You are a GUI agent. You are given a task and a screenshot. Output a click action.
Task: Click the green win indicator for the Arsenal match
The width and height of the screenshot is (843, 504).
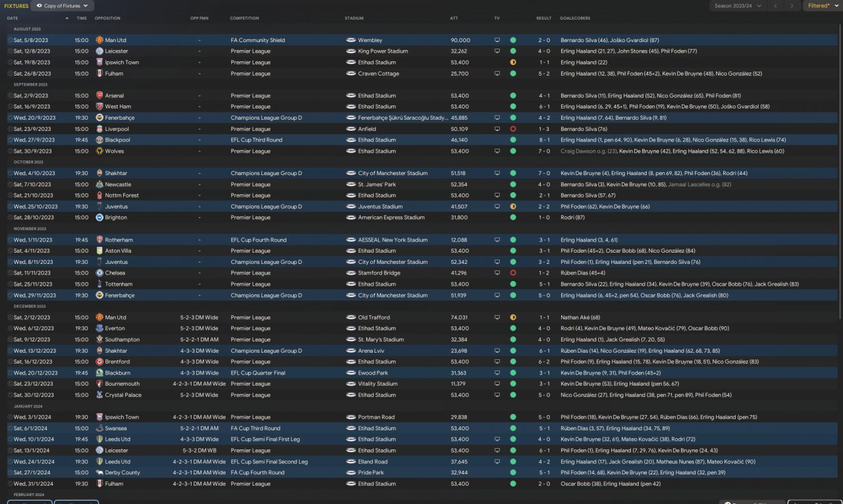513,95
